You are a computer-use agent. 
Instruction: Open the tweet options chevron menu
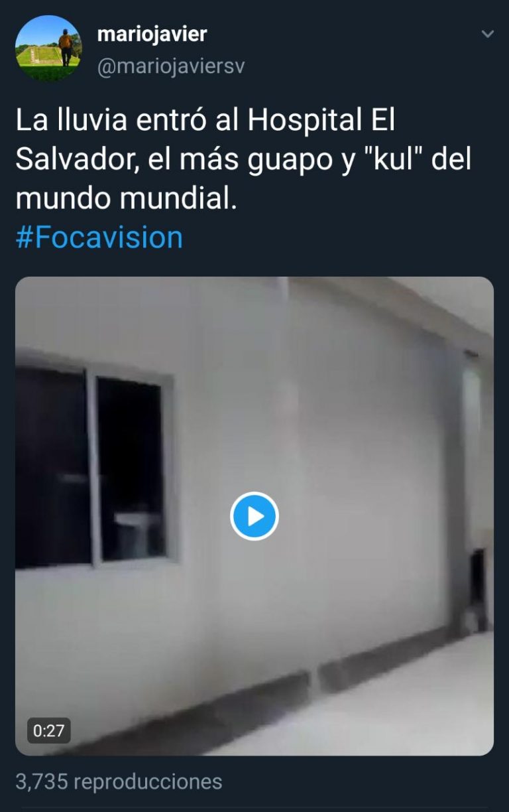point(488,34)
